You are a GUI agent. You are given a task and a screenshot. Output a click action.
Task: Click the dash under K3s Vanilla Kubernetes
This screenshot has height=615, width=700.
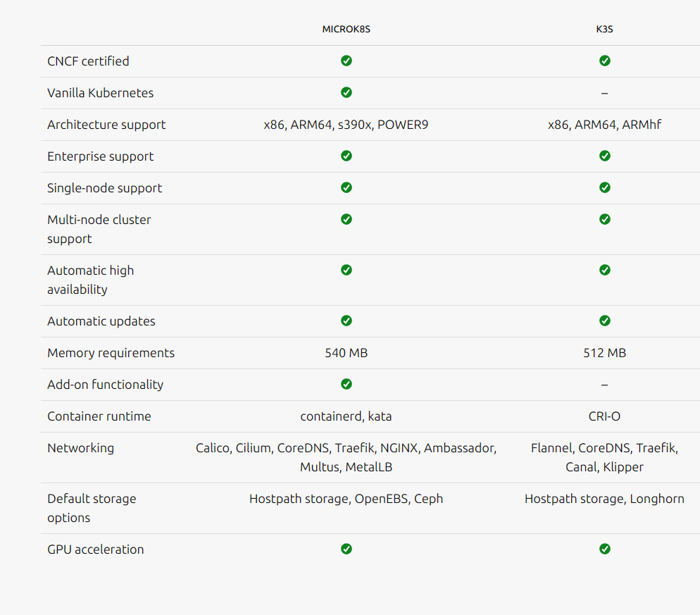click(x=604, y=92)
